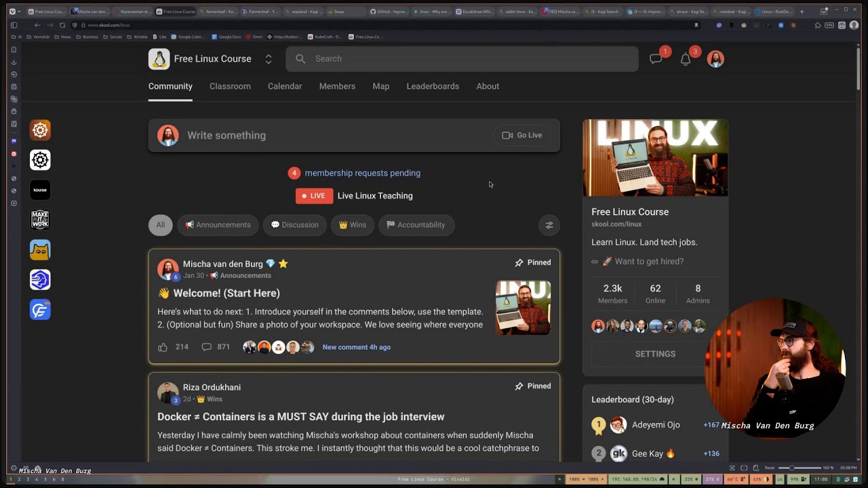View Adeyemi Ojo on leaderboard
Screen dimensions: 868x488
tap(656, 425)
